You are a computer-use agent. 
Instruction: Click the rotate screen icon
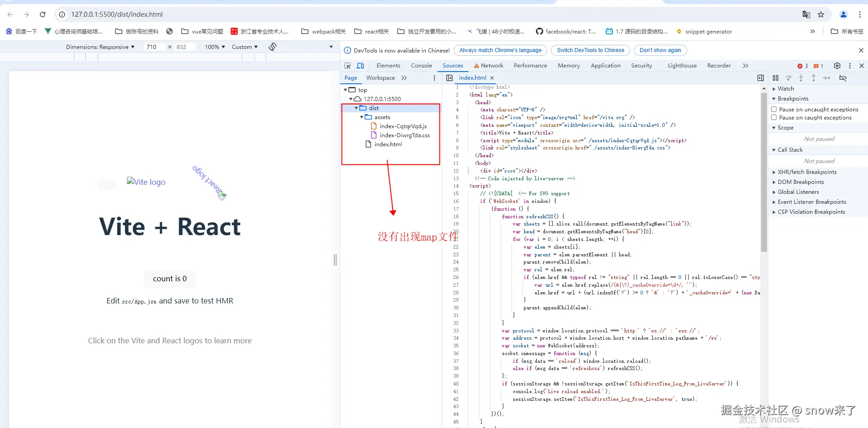pyautogui.click(x=272, y=47)
